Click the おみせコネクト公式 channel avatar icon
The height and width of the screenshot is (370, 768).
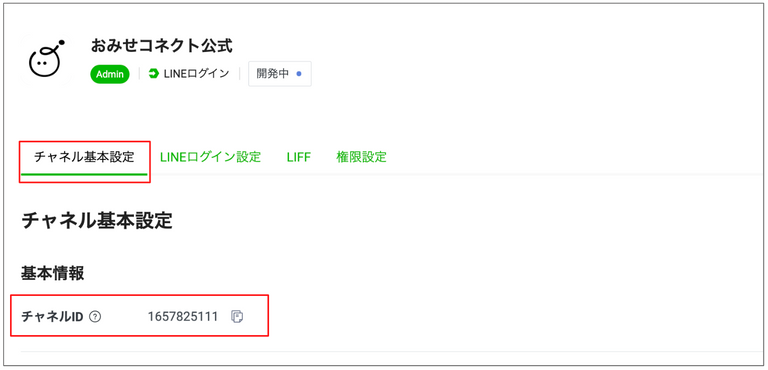pyautogui.click(x=46, y=60)
